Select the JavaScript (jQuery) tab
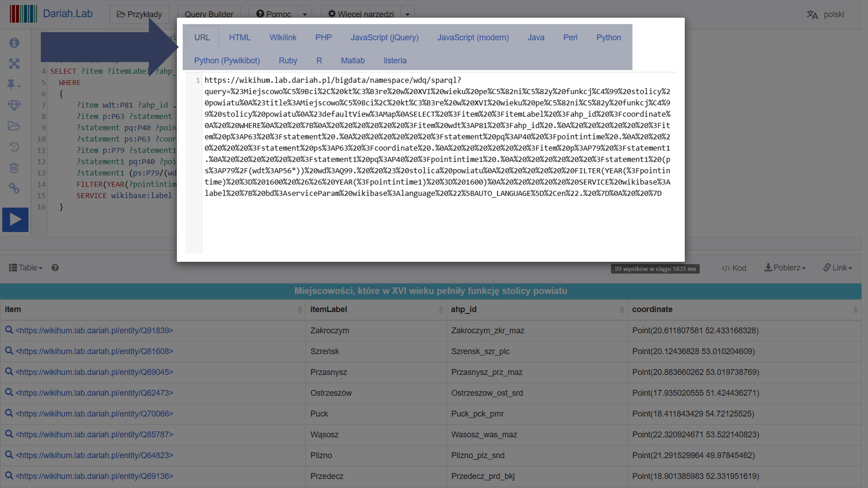The image size is (868, 488). tap(384, 37)
